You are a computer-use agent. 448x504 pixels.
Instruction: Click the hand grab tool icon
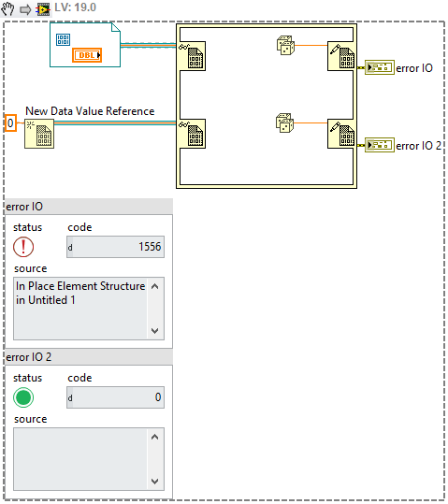tap(7, 8)
